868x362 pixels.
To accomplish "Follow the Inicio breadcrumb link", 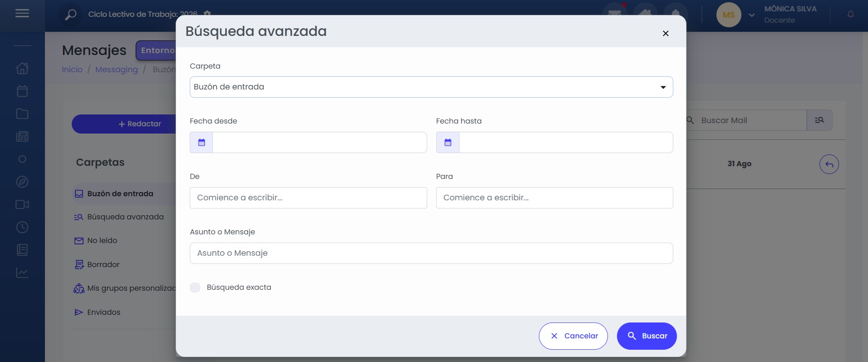I will (x=72, y=69).
